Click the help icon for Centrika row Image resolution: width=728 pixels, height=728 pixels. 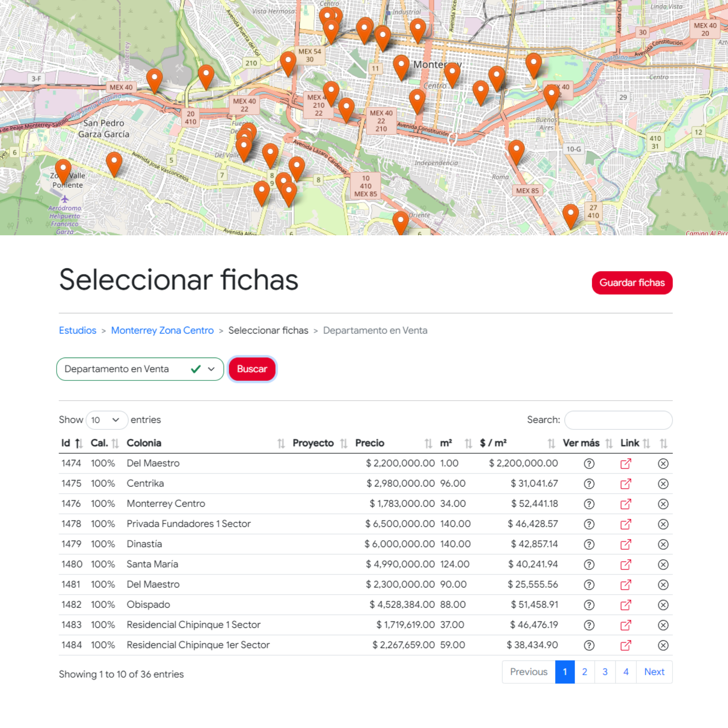(x=589, y=484)
